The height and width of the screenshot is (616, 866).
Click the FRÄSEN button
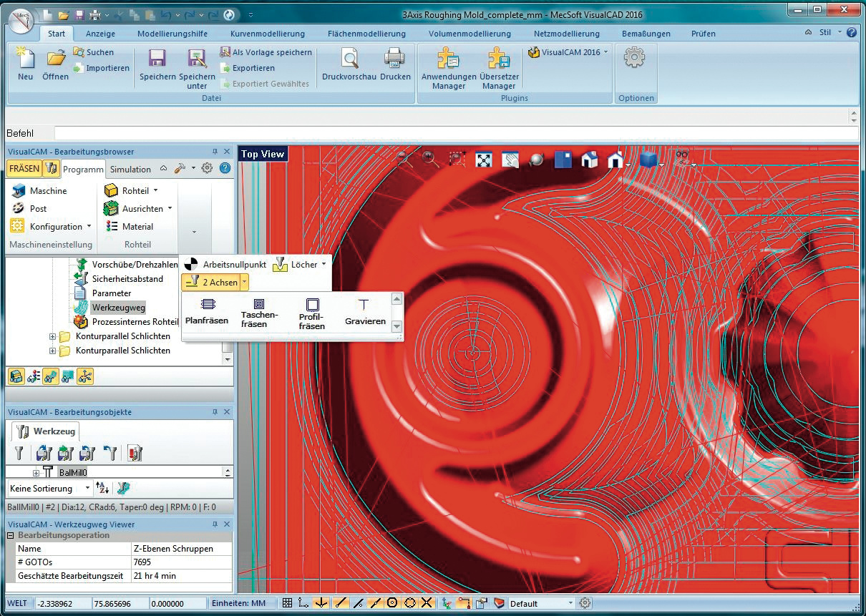pyautogui.click(x=24, y=169)
